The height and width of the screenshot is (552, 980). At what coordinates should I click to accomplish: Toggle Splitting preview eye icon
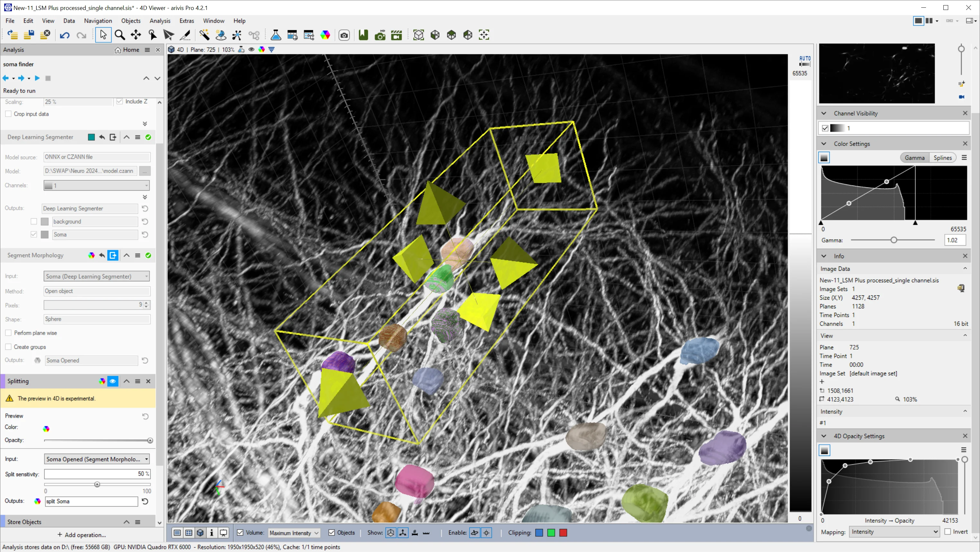click(x=112, y=381)
